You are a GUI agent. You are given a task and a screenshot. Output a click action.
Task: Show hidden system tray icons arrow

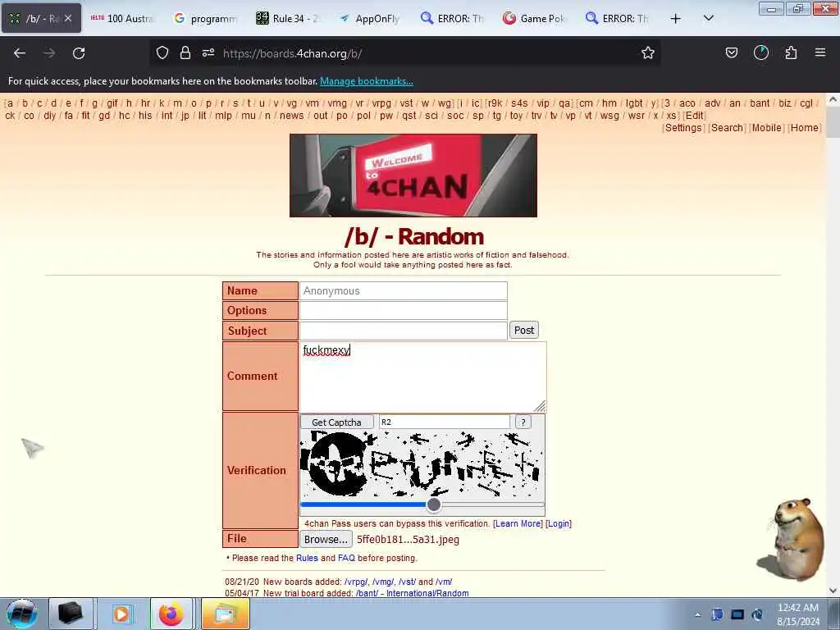point(697,615)
